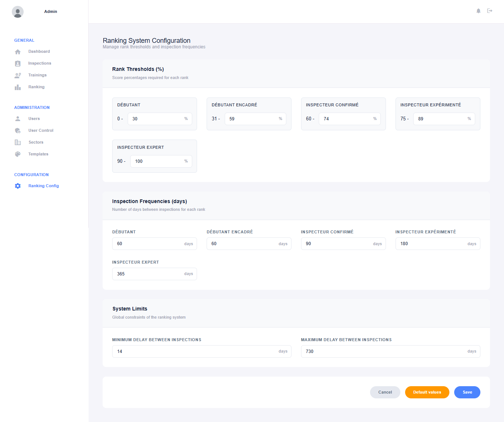
Task: Edit the Débutant threshold percentage field
Action: pyautogui.click(x=156, y=119)
